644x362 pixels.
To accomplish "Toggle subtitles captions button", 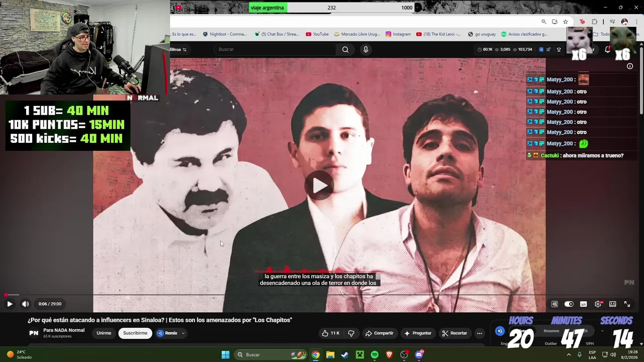I will (x=584, y=304).
